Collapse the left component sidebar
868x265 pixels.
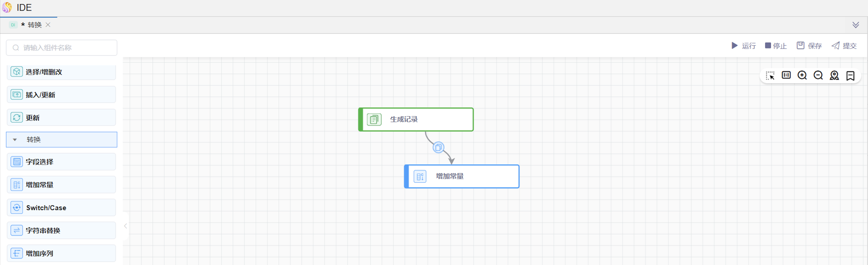[x=125, y=226]
